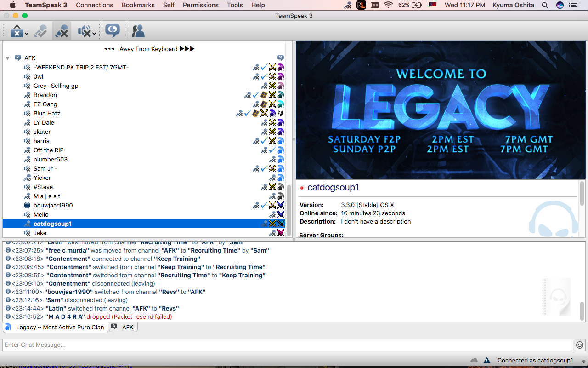Toggle away status in the toolbar
Screen dimensions: 588x368
coord(40,31)
